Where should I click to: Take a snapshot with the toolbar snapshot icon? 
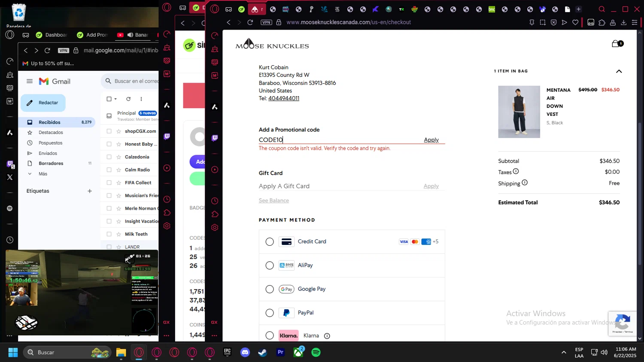coord(543,22)
